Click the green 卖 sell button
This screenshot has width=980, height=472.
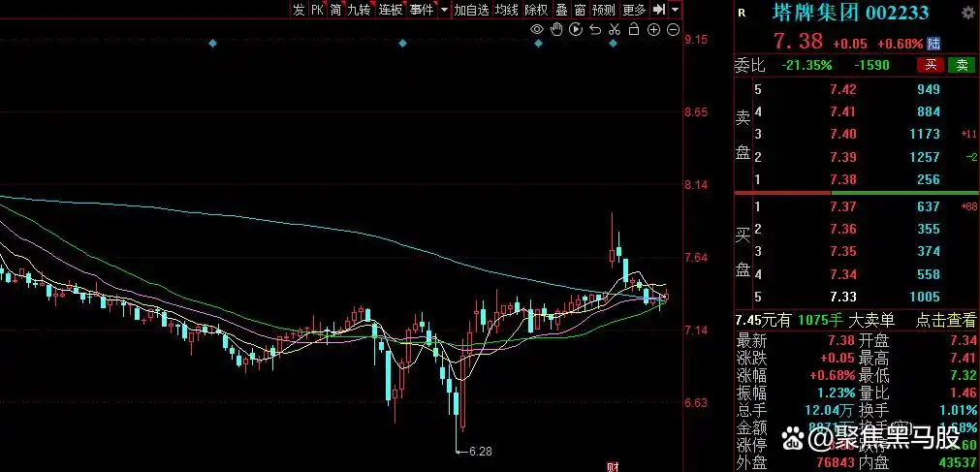click(x=962, y=65)
